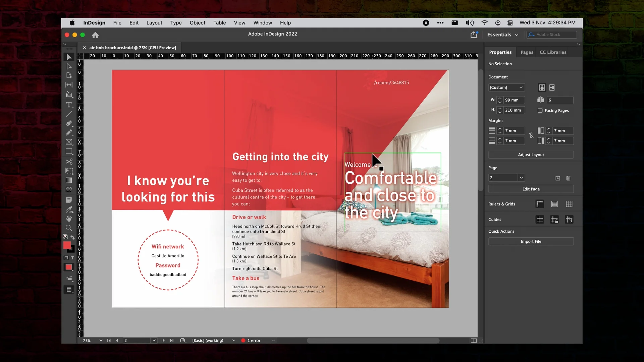
Task: Select the Gap tool
Action: pos(69,85)
